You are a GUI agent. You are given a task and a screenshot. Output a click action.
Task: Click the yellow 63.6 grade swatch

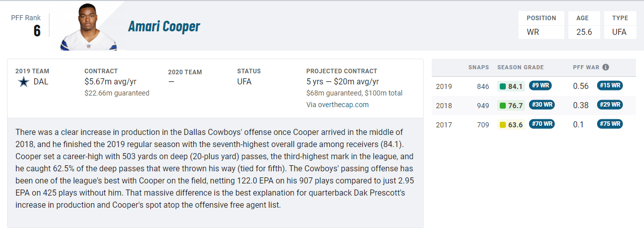point(502,125)
